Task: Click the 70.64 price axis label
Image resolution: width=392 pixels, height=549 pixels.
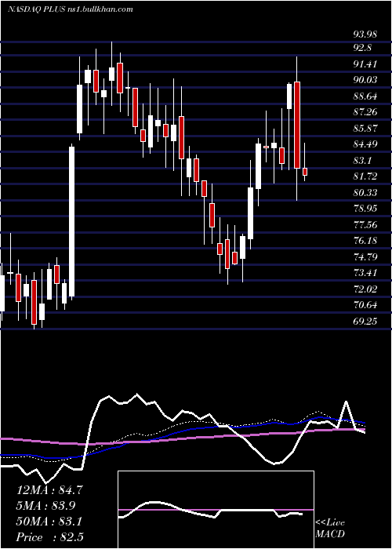Action: tap(365, 305)
